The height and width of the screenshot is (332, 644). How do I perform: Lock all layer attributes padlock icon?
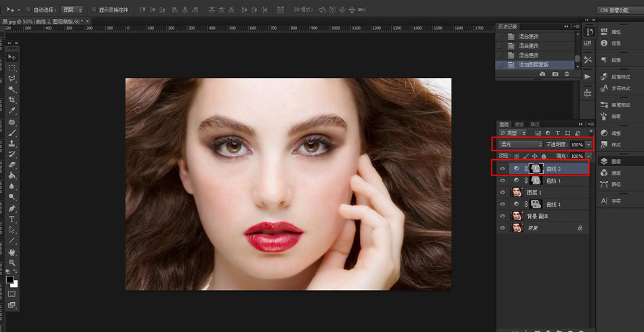point(544,156)
